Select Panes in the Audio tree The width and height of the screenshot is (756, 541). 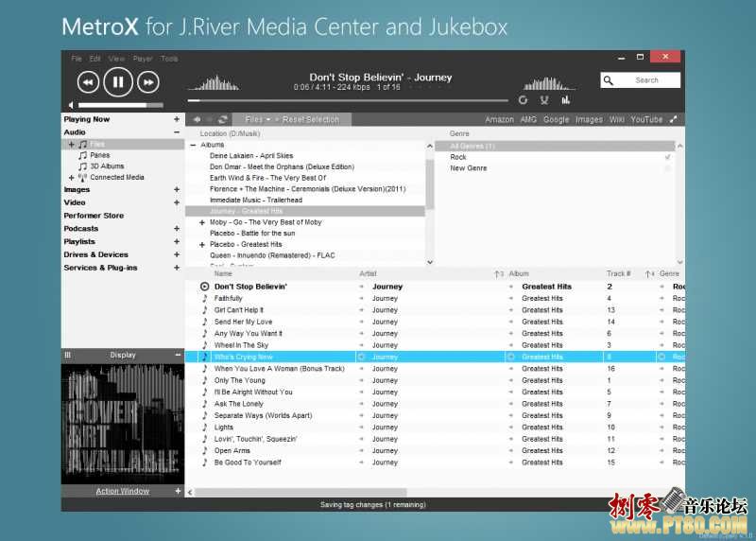[x=100, y=155]
